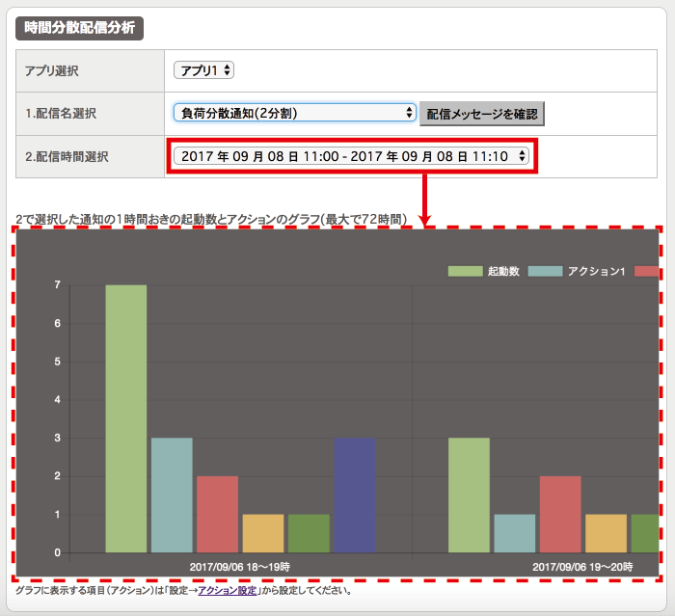The height and width of the screenshot is (616, 675).
Task: Click the graph description text above chart
Action: click(211, 219)
